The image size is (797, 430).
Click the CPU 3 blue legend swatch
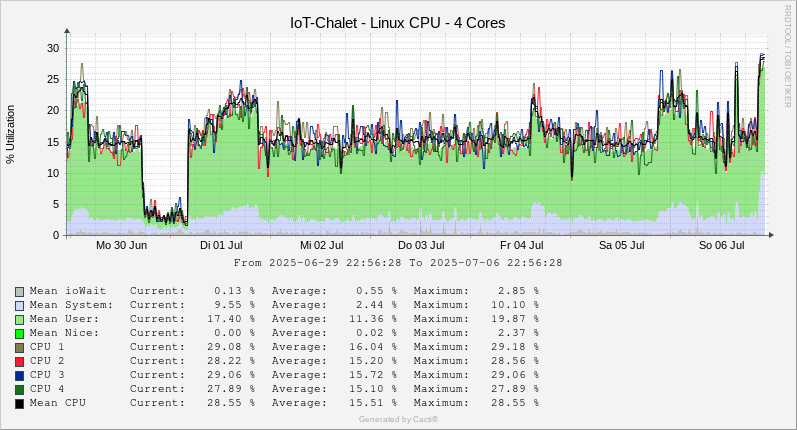coord(19,376)
